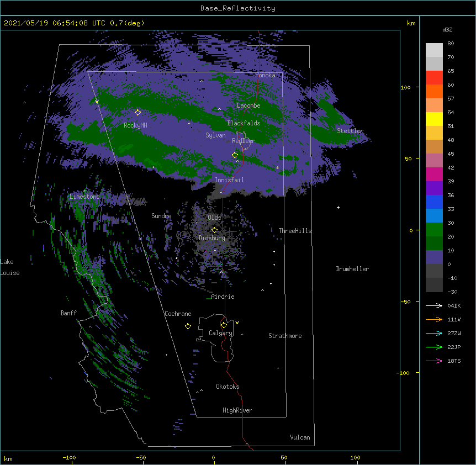Click the Limestone label

click(x=84, y=197)
